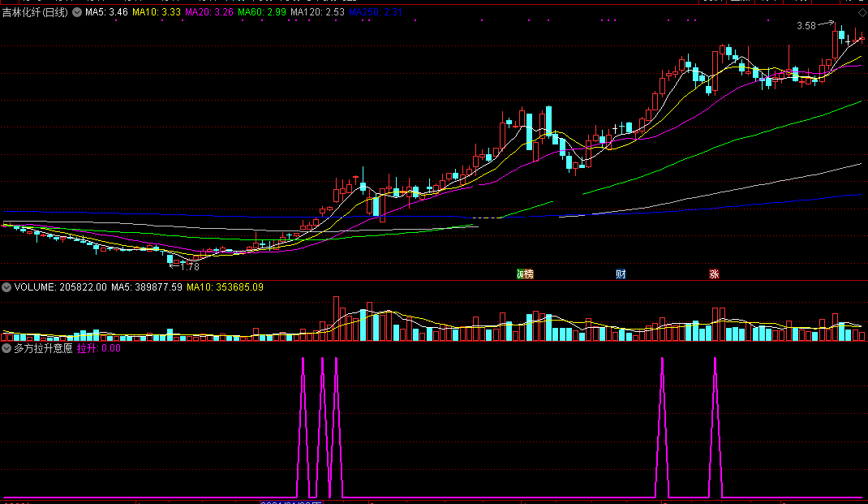This screenshot has height=504, width=868.
Task: Expand the VOLUME indicator panel menu
Action: [x=6, y=287]
